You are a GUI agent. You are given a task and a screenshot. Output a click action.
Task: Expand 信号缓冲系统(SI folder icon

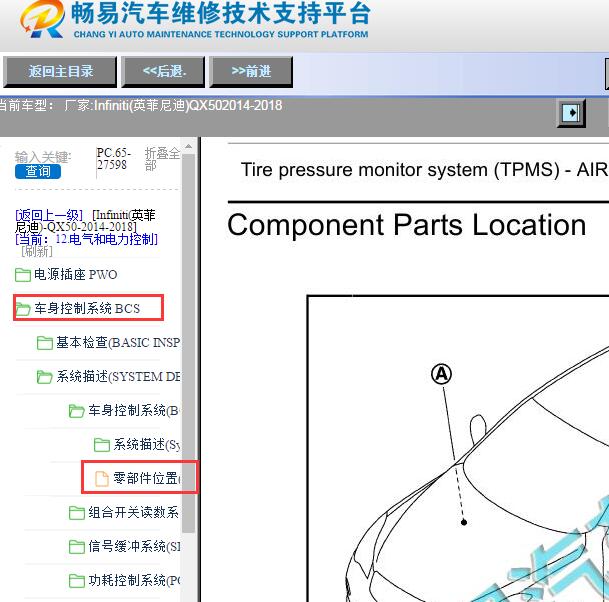coord(77,547)
